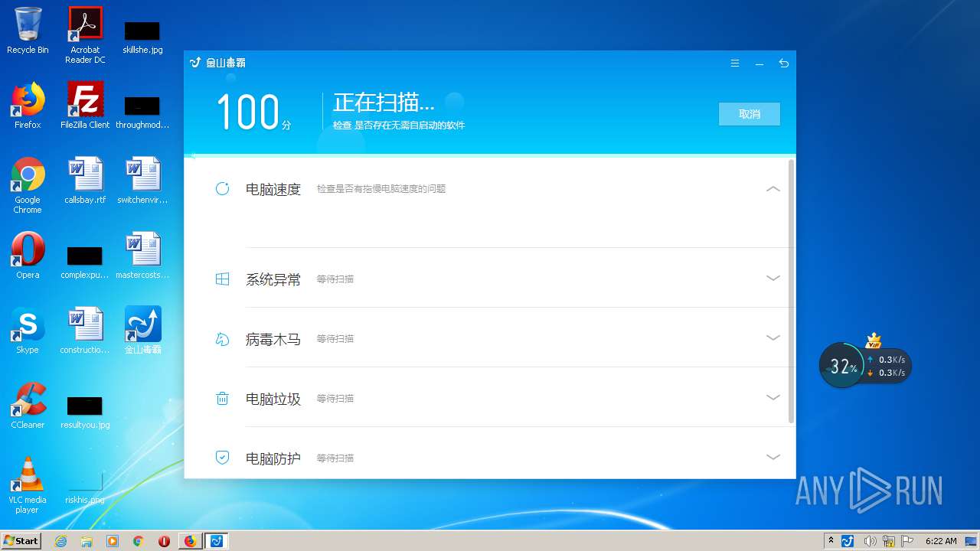This screenshot has height=551, width=980.
Task: Select the skillshe.jpg desktop file
Action: pos(142,36)
